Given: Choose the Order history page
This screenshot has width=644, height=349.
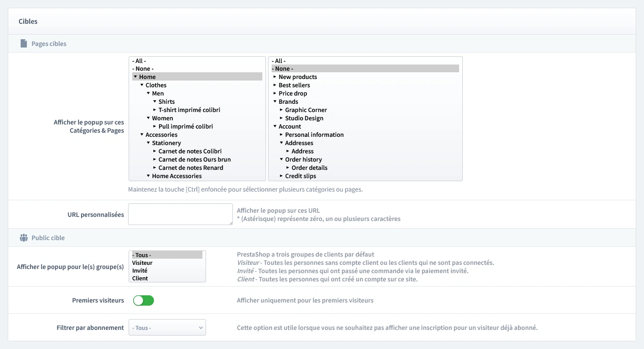Looking at the screenshot, I should [x=303, y=160].
